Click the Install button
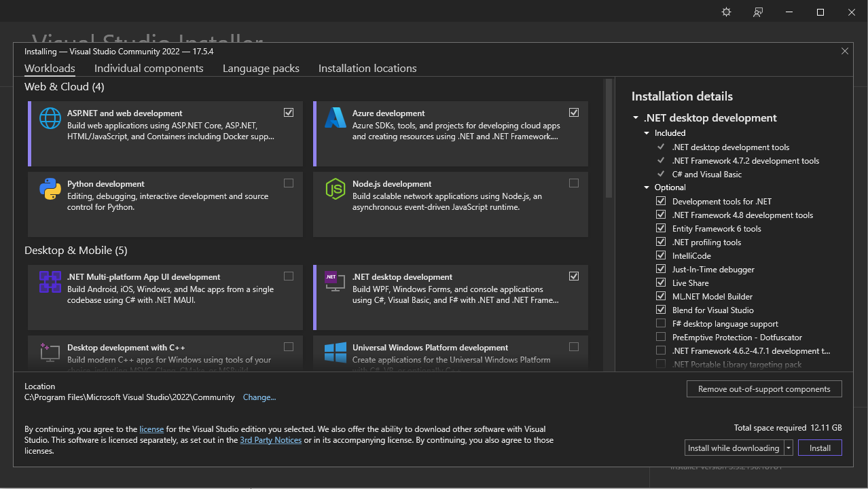Screen dimensions: 868x489 pyautogui.click(x=820, y=448)
